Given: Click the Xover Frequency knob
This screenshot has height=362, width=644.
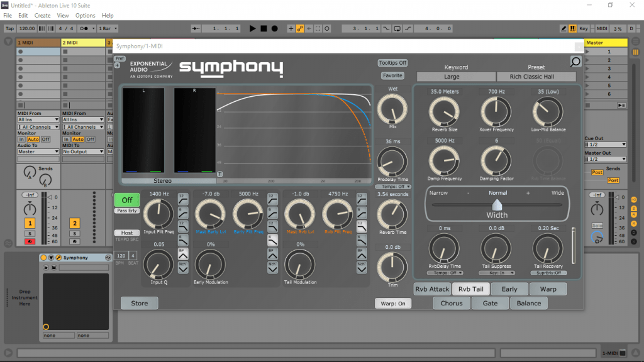Looking at the screenshot, I should (496, 112).
